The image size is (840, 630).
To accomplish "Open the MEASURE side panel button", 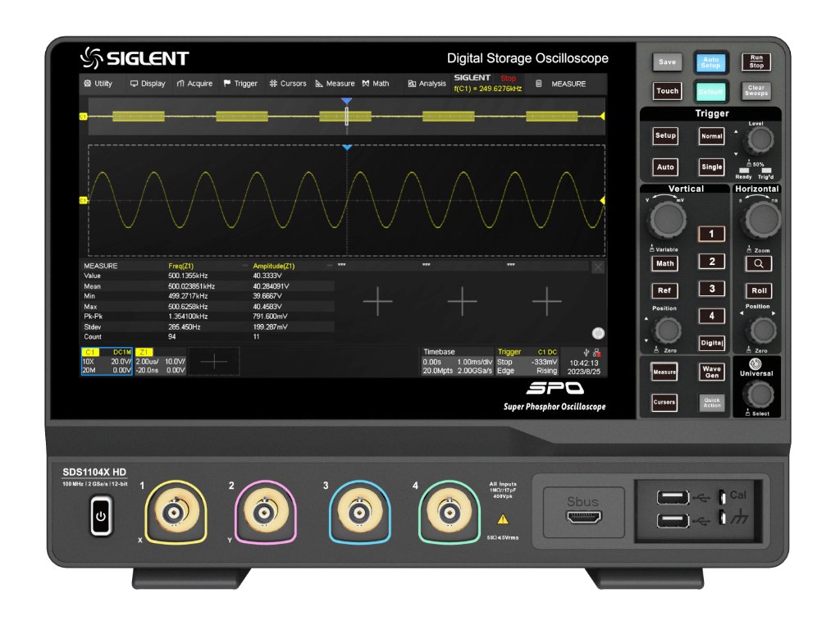I will click(x=561, y=84).
